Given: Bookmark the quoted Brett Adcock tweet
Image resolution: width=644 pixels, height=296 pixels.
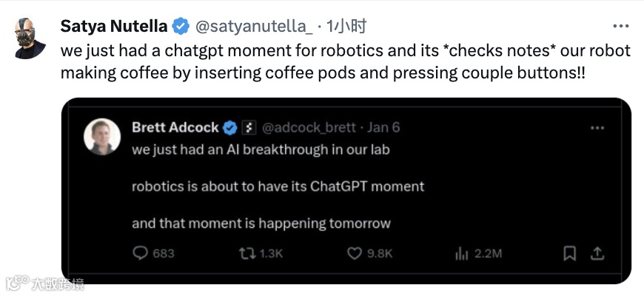Looking at the screenshot, I should click(x=570, y=253).
